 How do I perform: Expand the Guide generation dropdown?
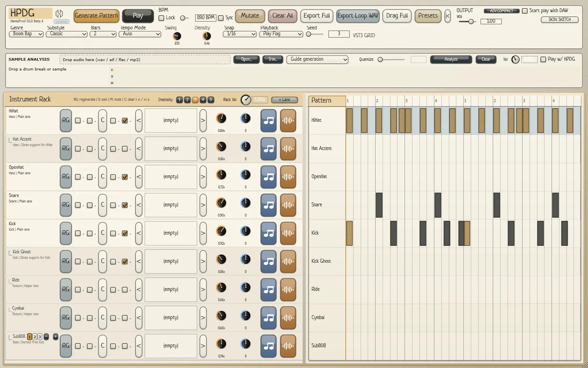click(x=318, y=60)
